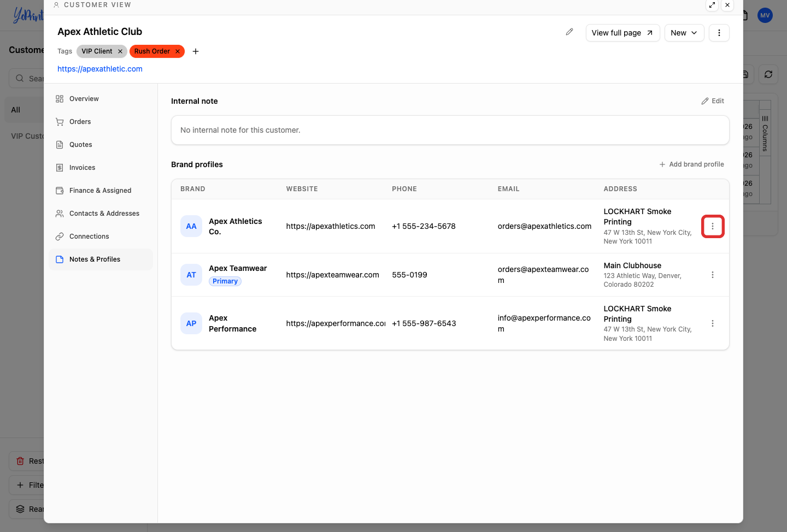Screen dimensions: 787x532
Task: Edit the internal note
Action: (x=713, y=101)
